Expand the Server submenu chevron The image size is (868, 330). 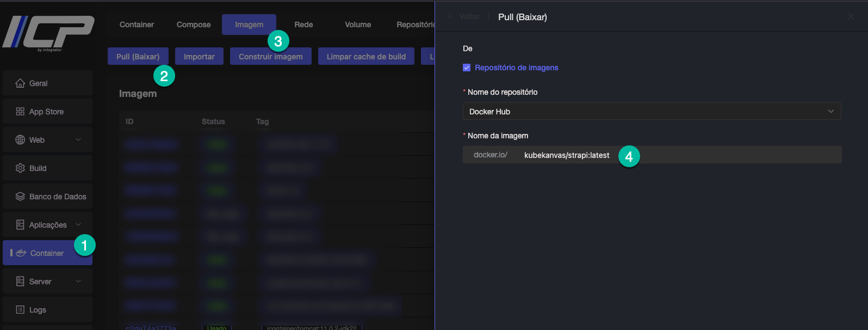pyautogui.click(x=78, y=282)
